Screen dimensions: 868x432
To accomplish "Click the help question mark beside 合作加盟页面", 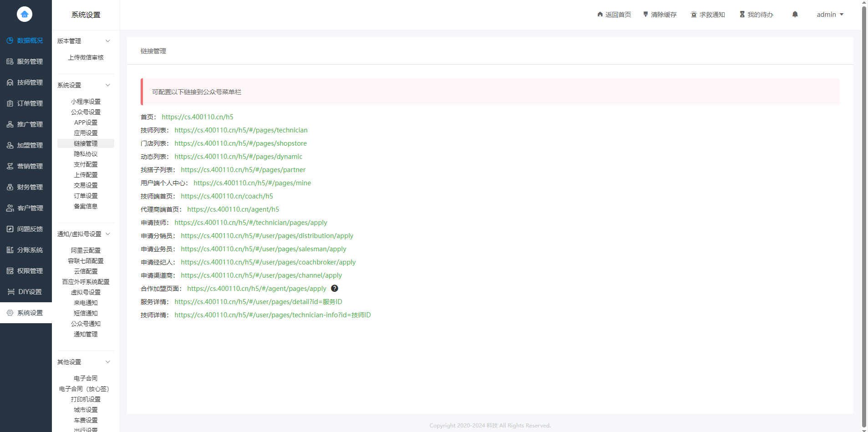I will (335, 288).
